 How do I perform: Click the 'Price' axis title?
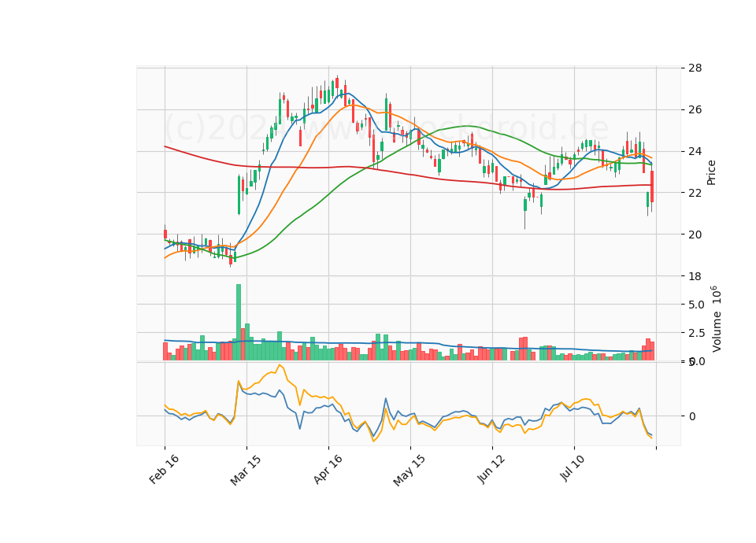(x=711, y=172)
